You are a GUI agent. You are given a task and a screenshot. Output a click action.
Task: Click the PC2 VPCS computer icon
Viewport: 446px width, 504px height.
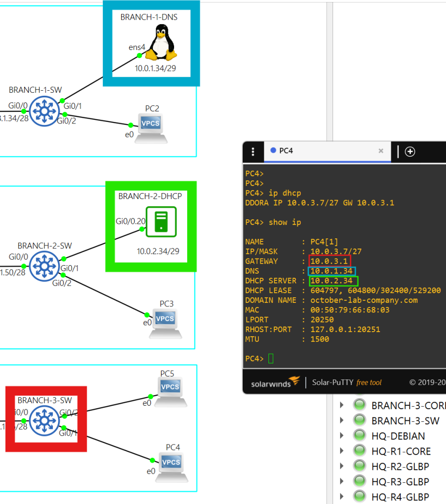coord(151,128)
